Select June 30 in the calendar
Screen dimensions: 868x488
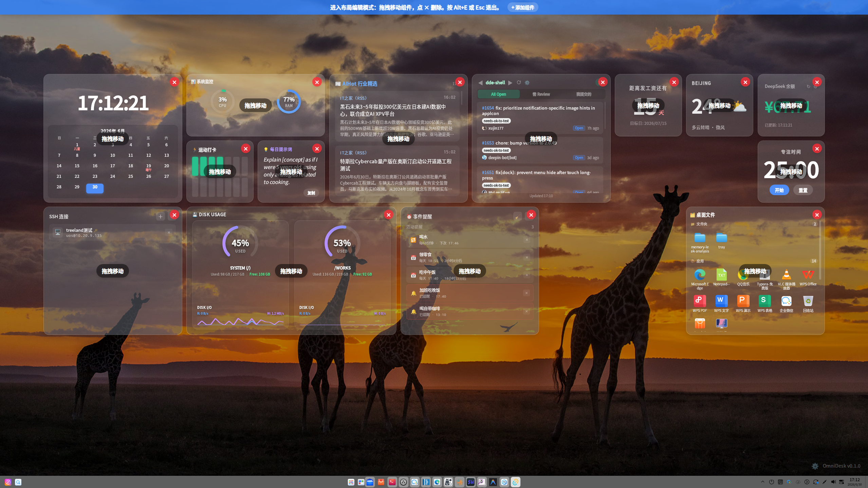(95, 188)
